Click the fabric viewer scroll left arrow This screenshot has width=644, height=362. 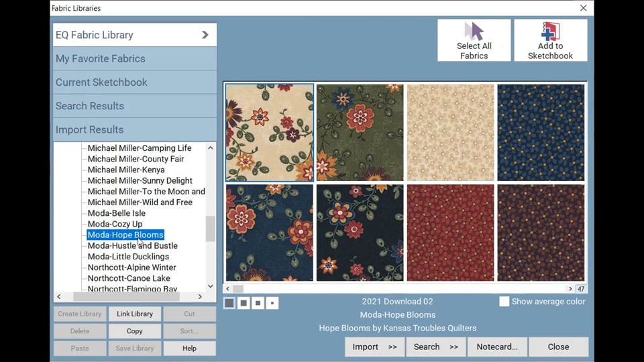pyautogui.click(x=228, y=289)
